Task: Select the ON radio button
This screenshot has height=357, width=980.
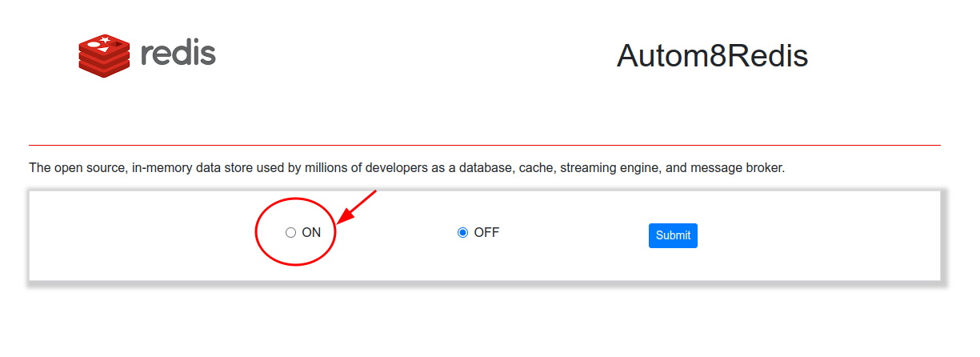Action: tap(290, 233)
